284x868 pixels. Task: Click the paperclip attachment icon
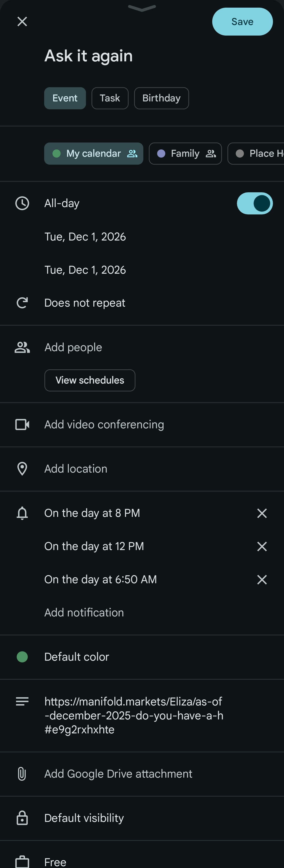click(22, 774)
